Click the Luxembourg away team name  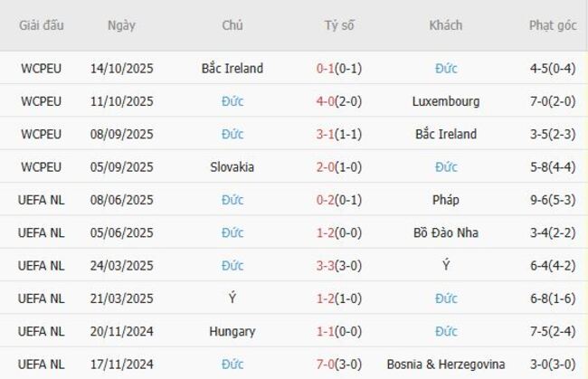[x=445, y=101]
